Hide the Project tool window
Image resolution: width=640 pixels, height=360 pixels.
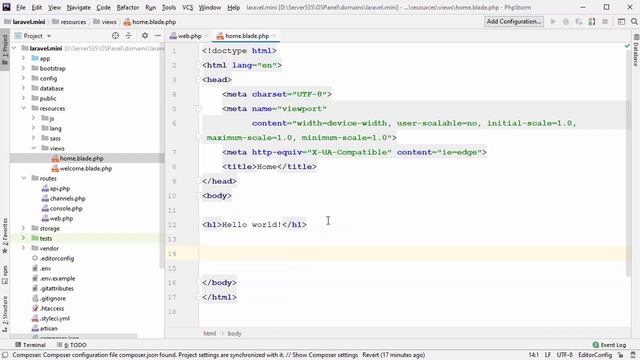(x=158, y=36)
